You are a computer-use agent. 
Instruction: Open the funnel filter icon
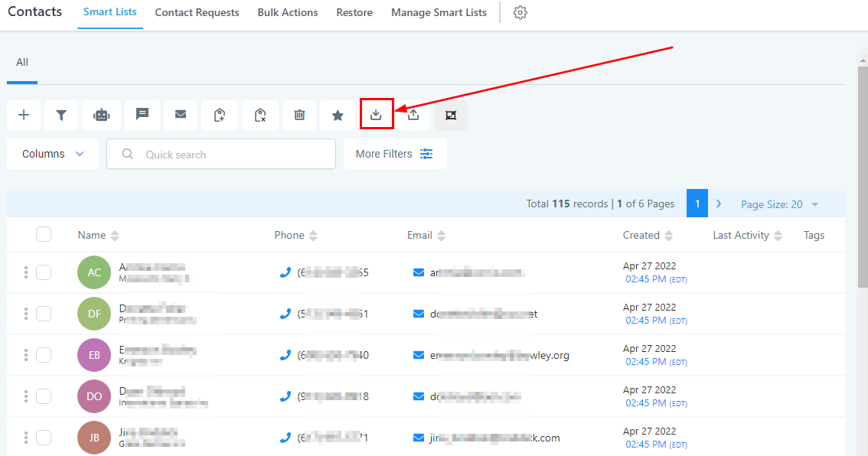[x=61, y=115]
